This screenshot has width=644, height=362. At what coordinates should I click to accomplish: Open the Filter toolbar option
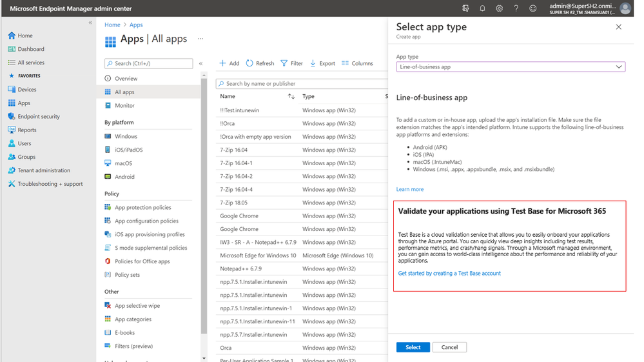tap(291, 63)
